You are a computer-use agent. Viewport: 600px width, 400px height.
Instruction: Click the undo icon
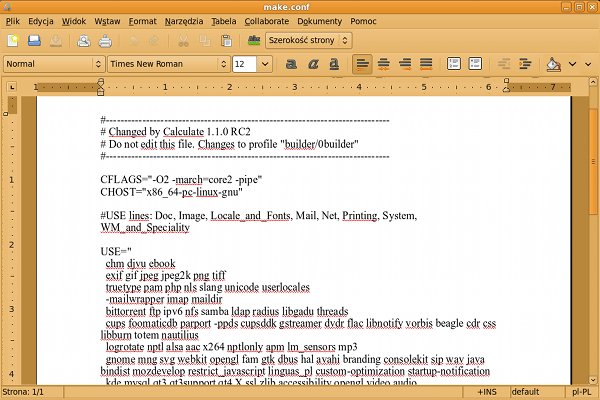(x=134, y=41)
